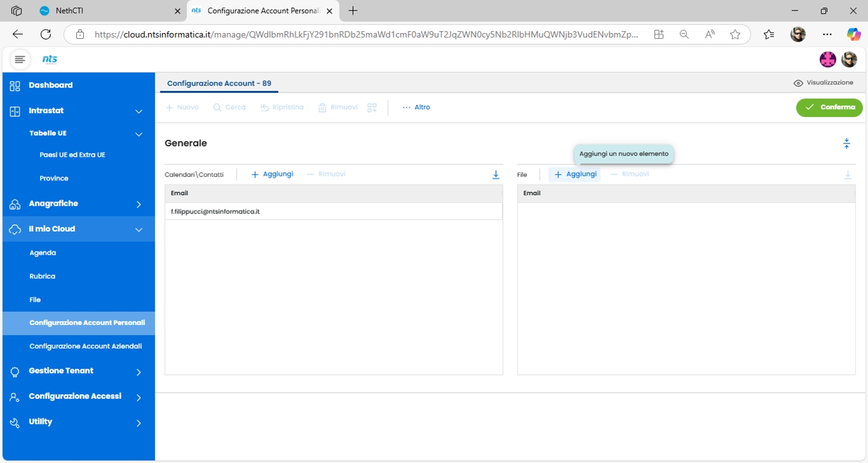Click the download arrow in File panel
This screenshot has height=463, width=868.
848,175
